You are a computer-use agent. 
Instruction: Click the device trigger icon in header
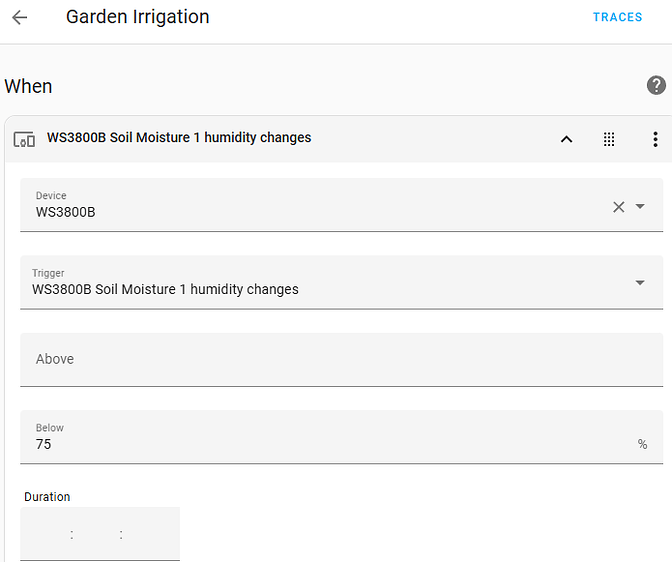tap(25, 139)
